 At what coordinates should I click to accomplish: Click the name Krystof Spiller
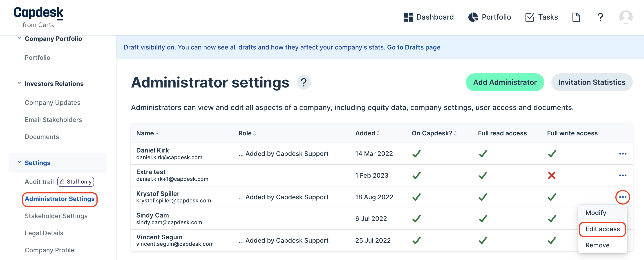point(158,193)
